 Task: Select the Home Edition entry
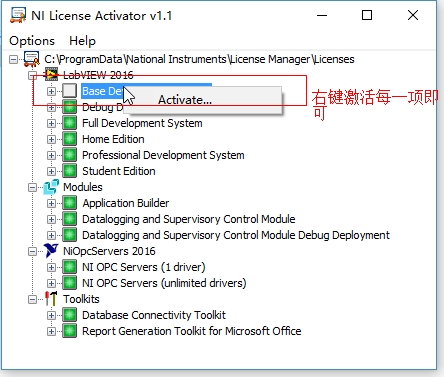[113, 139]
